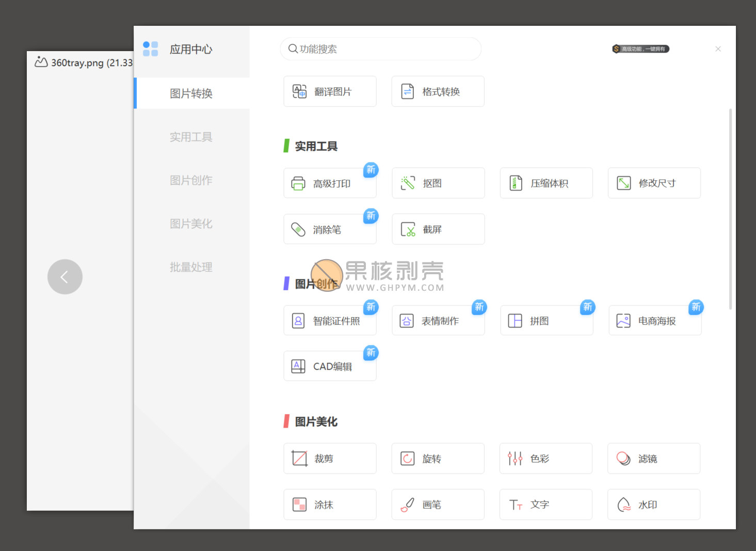Close the 应用中心 dialog

point(718,49)
